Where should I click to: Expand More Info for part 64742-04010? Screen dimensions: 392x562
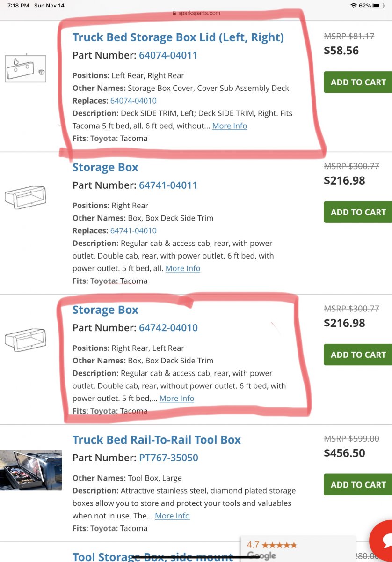click(x=176, y=399)
